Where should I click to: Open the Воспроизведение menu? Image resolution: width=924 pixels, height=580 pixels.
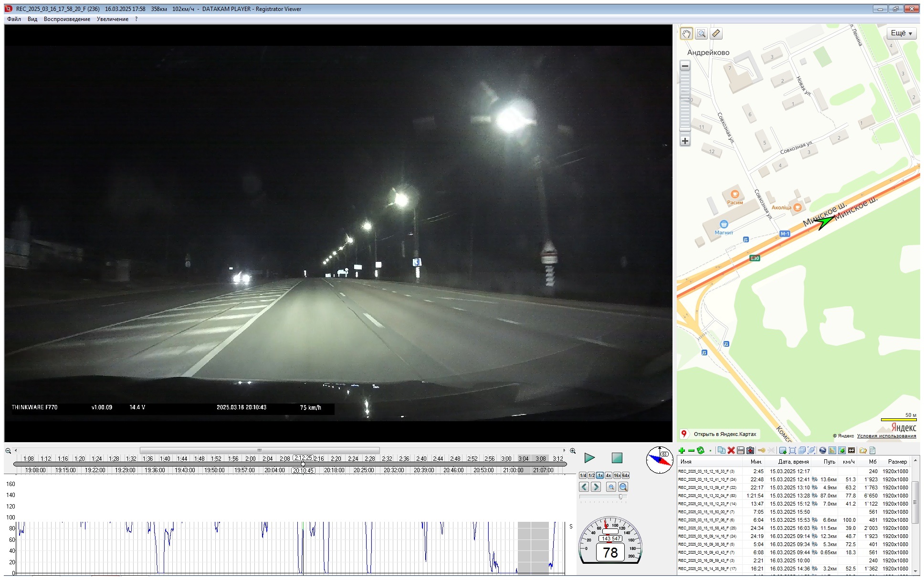coord(67,19)
